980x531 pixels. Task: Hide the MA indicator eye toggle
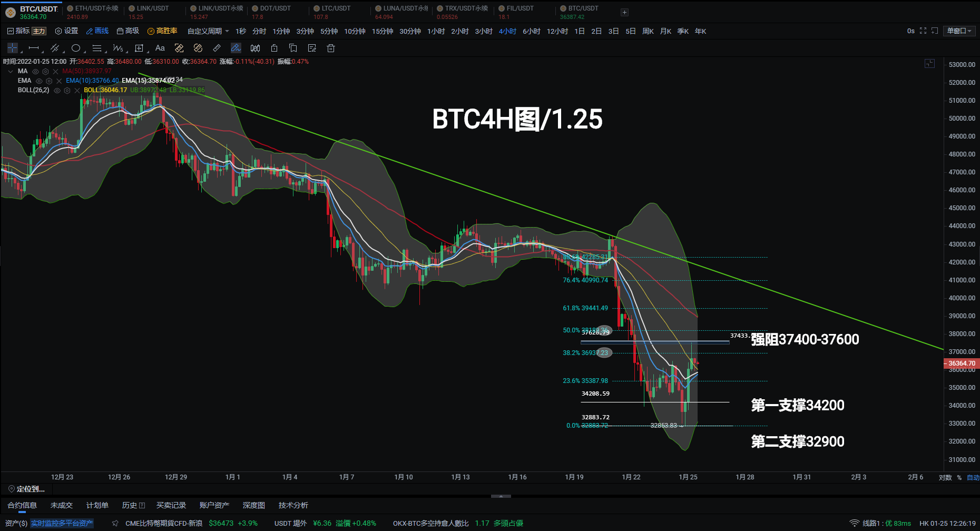coord(36,72)
